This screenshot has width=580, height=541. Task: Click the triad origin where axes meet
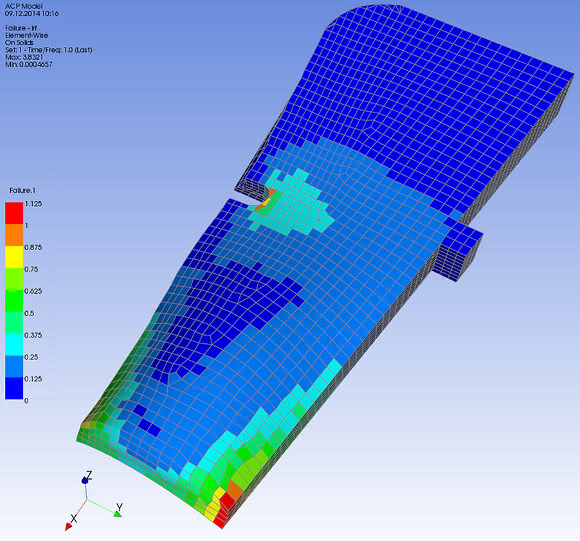coord(87,500)
